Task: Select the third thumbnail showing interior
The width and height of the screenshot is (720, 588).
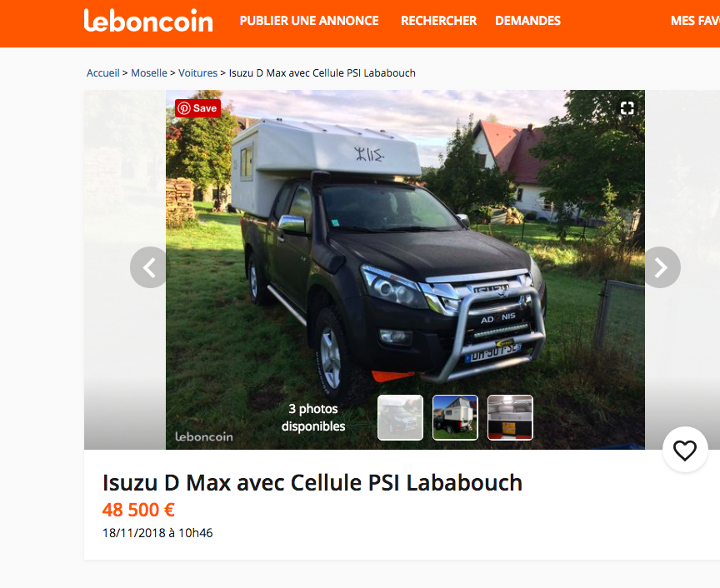Action: coord(510,418)
